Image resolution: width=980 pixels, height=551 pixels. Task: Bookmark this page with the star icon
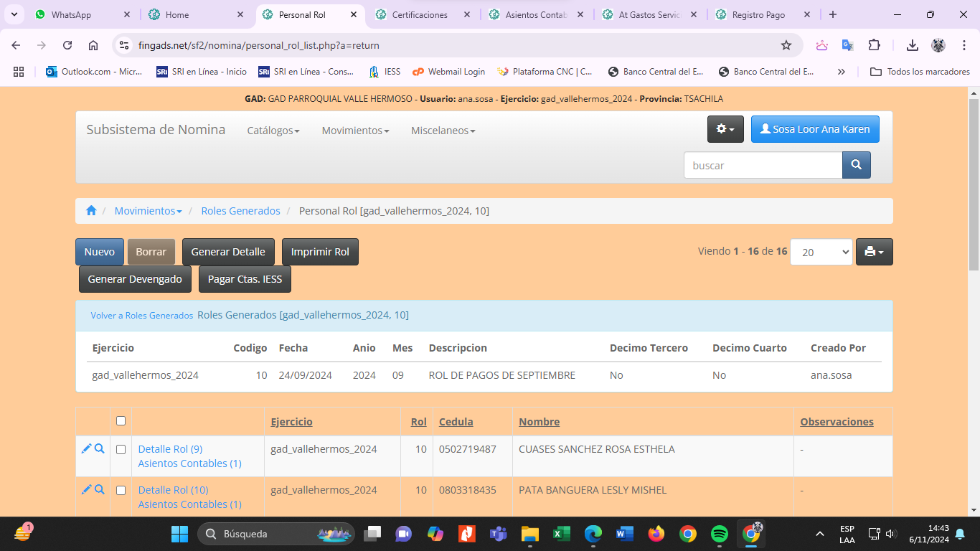tap(786, 45)
